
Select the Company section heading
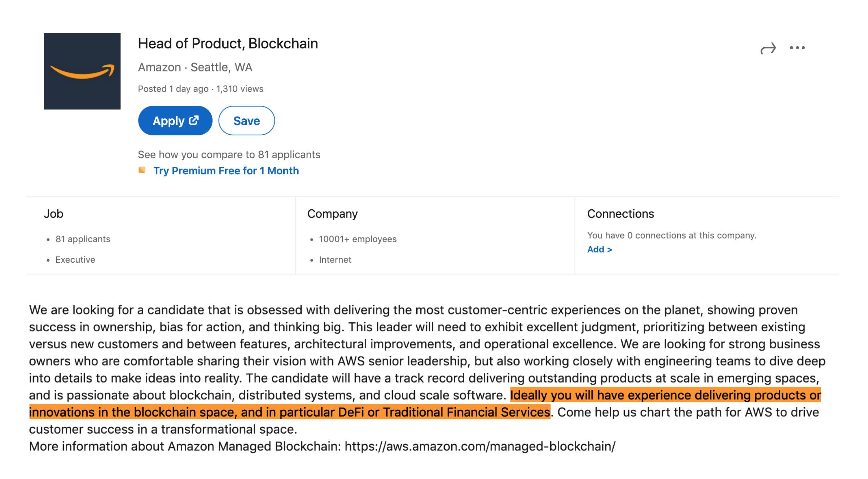pos(332,214)
